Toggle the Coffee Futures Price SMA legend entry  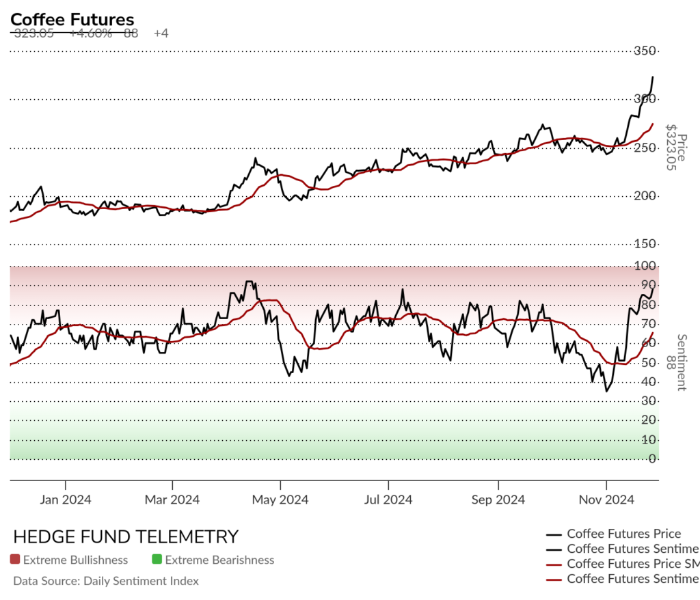pos(623,564)
